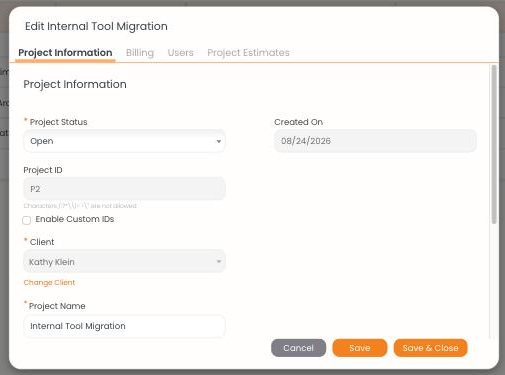The height and width of the screenshot is (375, 505).
Task: Click the Save & Close button
Action: (x=430, y=348)
